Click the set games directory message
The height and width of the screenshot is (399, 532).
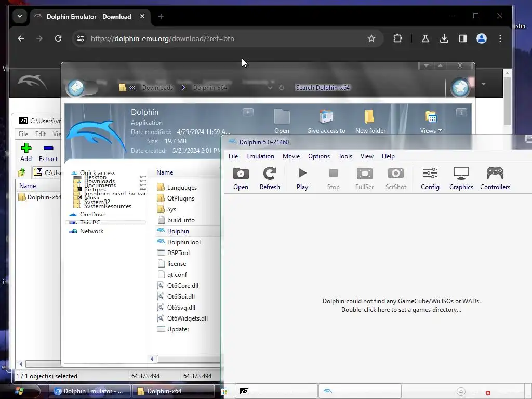point(402,305)
